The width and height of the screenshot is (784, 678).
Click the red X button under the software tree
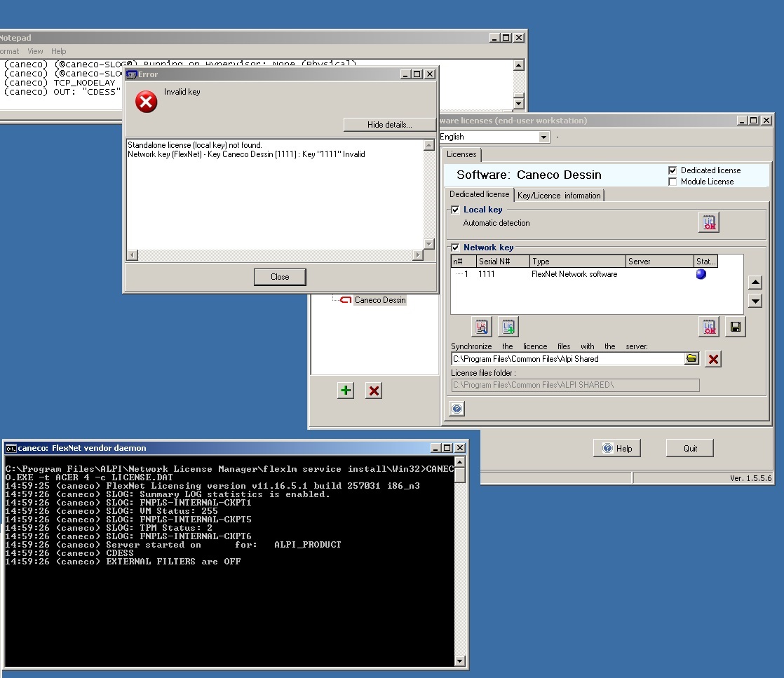[374, 391]
